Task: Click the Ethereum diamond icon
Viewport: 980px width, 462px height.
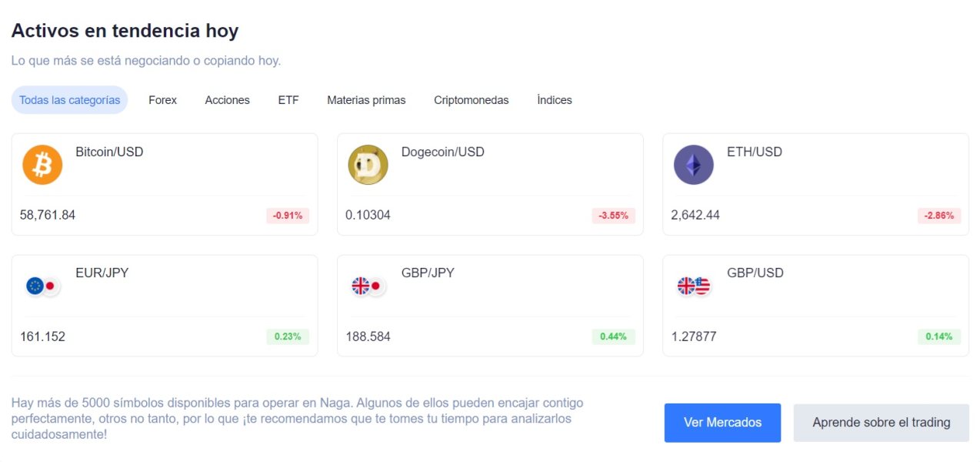Action: pyautogui.click(x=693, y=165)
